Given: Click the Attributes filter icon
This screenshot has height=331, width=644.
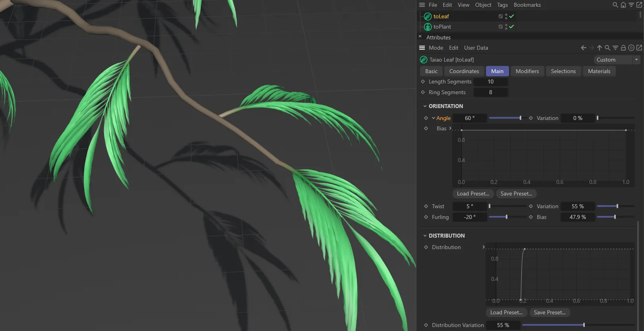Looking at the screenshot, I should pyautogui.click(x=615, y=48).
